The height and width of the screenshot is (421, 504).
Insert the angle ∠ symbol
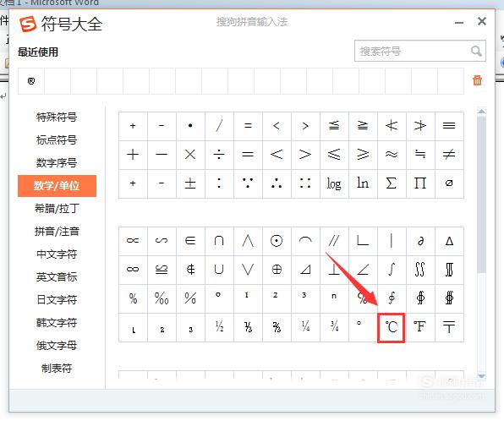363,270
